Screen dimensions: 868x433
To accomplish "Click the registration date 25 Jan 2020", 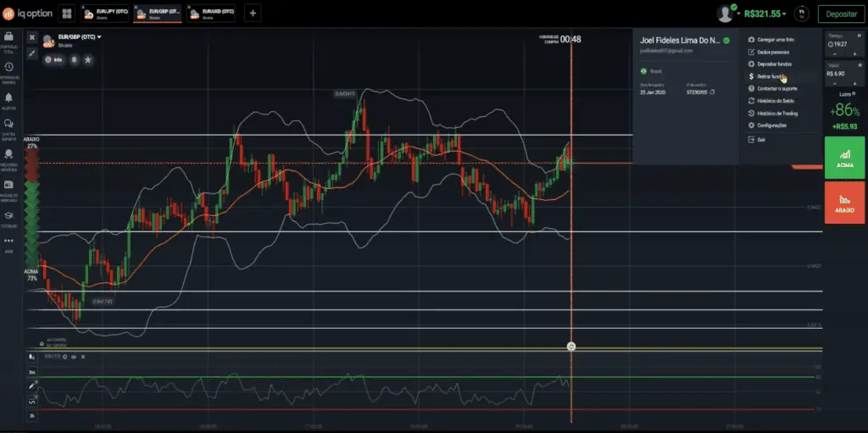I will pos(652,92).
